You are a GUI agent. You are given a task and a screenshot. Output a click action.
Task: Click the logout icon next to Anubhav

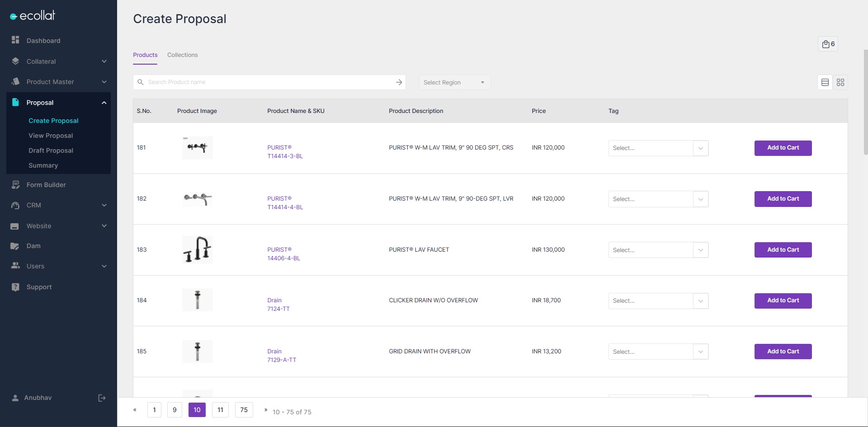102,398
